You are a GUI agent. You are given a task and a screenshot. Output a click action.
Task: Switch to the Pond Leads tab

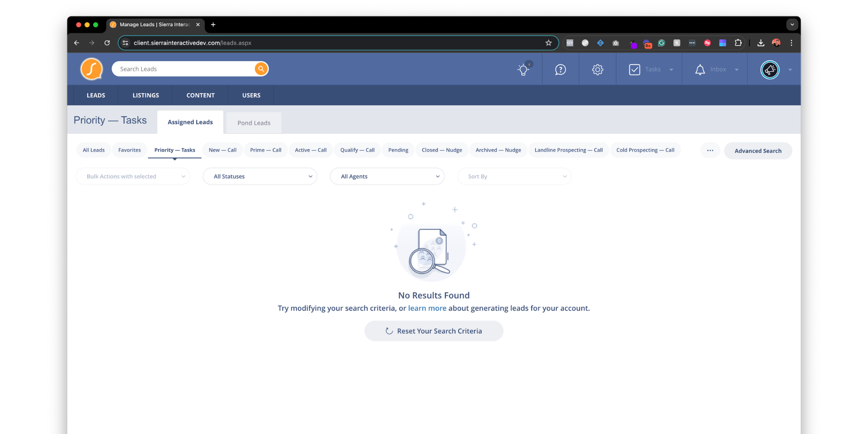(254, 123)
